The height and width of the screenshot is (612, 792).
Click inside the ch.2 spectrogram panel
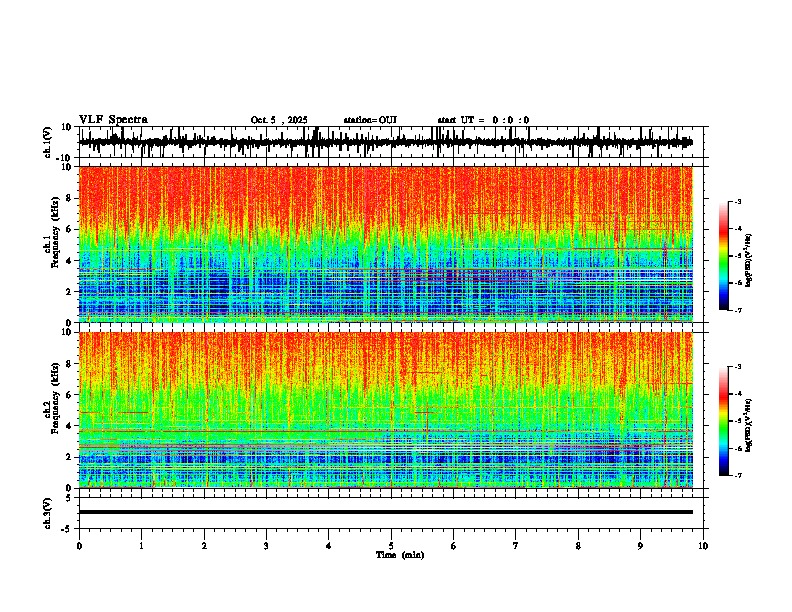(x=385, y=410)
